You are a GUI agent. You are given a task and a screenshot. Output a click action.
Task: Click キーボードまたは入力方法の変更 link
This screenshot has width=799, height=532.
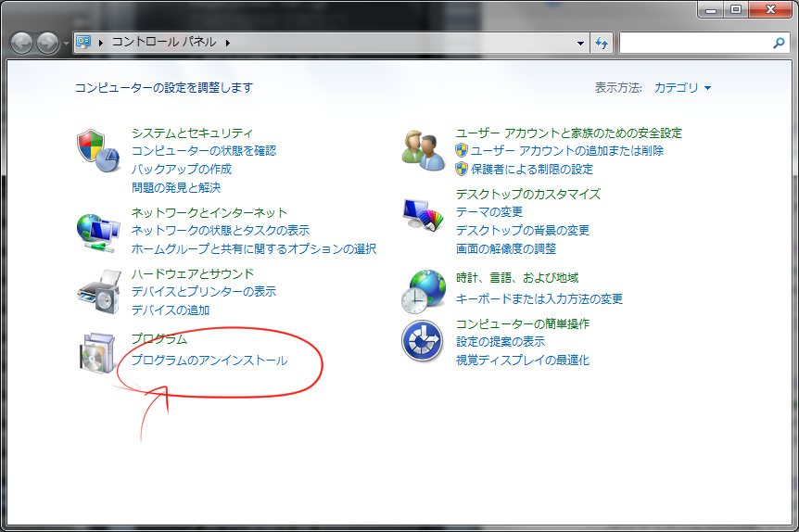tap(539, 298)
